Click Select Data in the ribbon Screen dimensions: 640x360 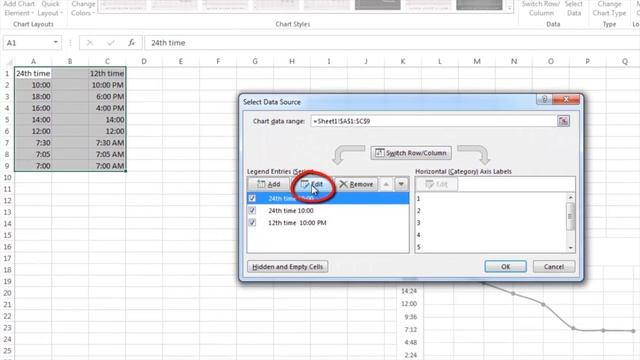tap(573, 9)
